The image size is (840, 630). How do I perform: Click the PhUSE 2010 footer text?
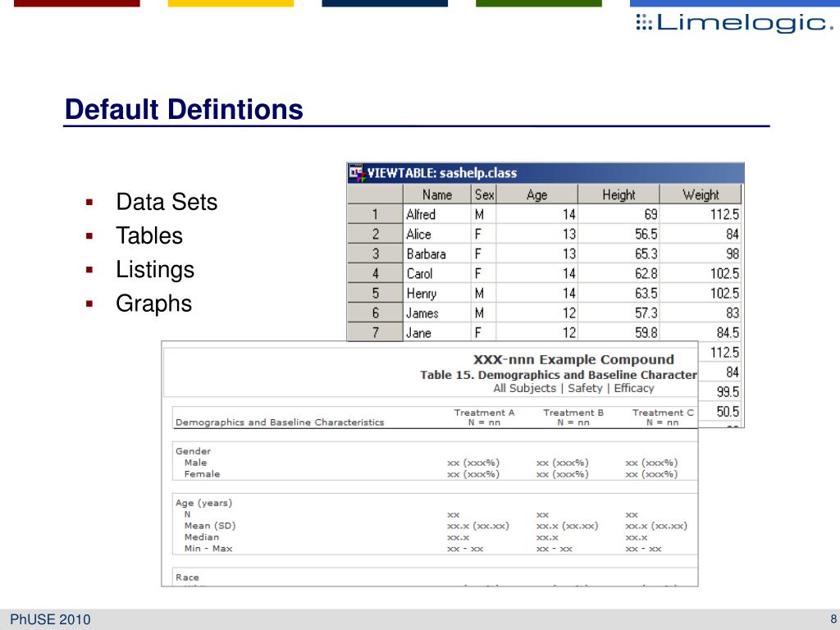tap(50, 620)
